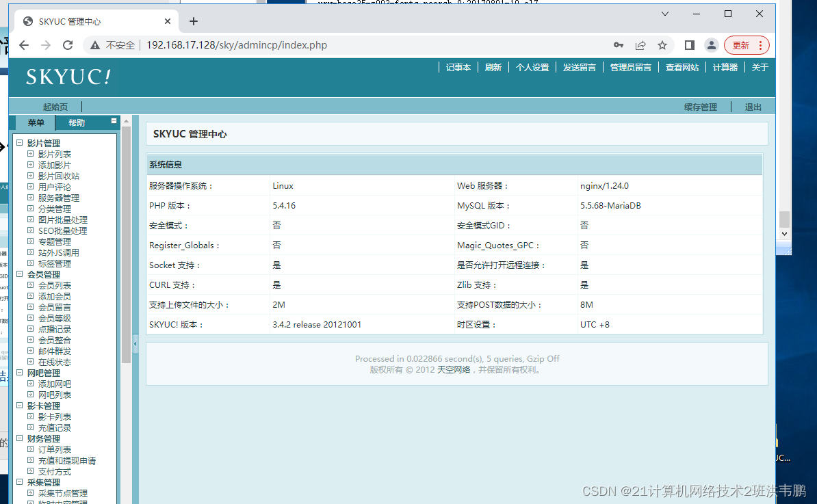
Task: Click 刷新 in the top navigation
Action: tap(493, 67)
